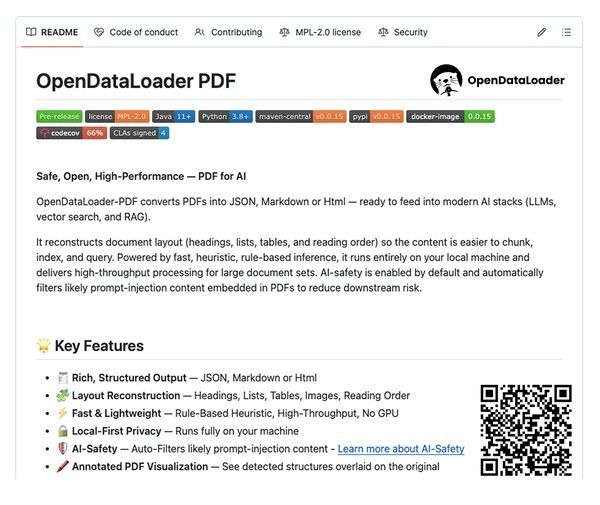The width and height of the screenshot is (600, 505).
Task: Click the docker-image version badge
Action: click(450, 116)
